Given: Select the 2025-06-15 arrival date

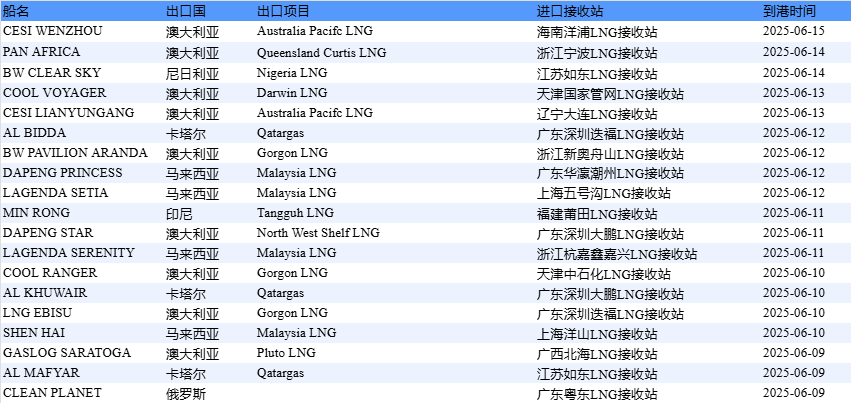Looking at the screenshot, I should [793, 31].
